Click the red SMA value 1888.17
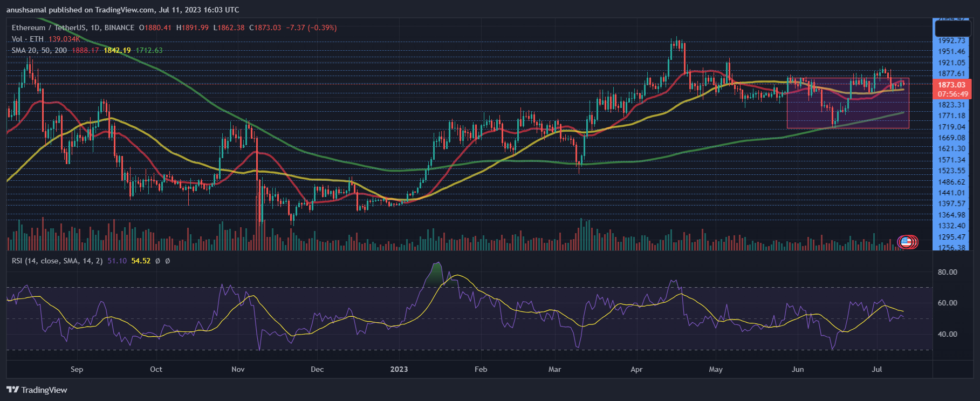The height and width of the screenshot is (401, 980). pos(85,50)
